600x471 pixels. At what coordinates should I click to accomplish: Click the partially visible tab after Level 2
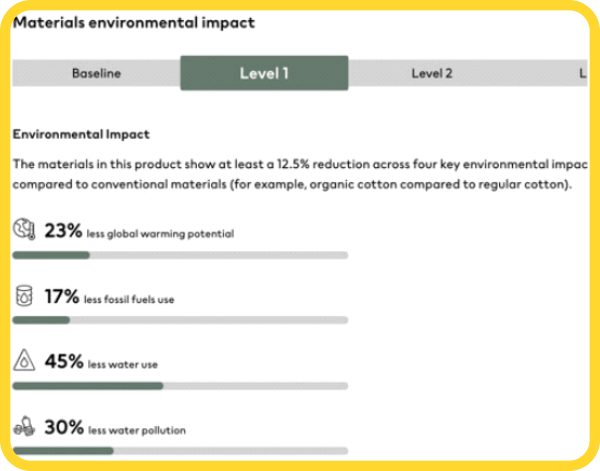(582, 73)
